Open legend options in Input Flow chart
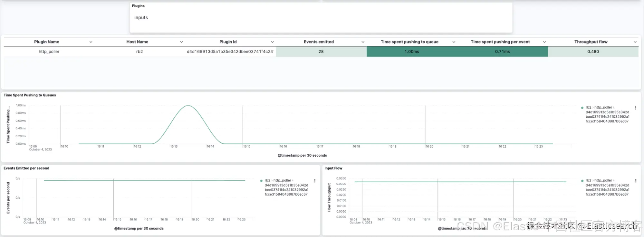 [635, 181]
